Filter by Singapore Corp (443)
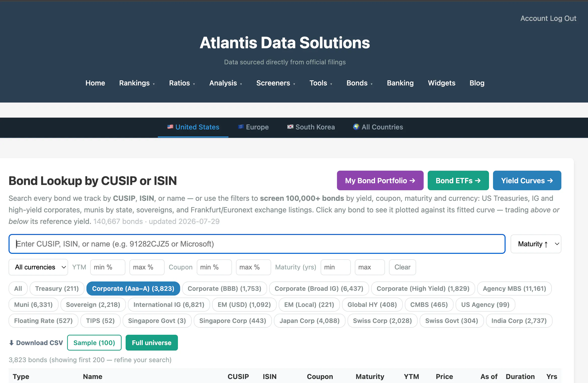Screen dimensions: 588x383 pos(232,321)
